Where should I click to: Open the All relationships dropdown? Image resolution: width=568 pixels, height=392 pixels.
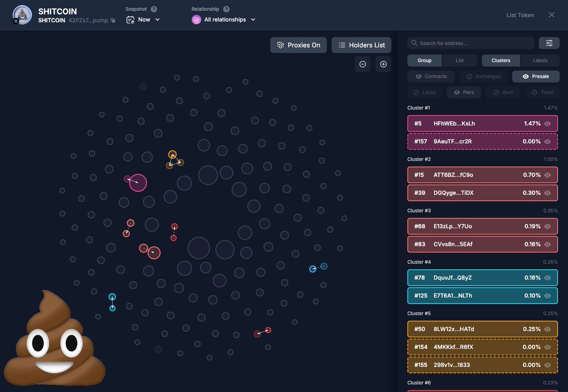pos(224,20)
